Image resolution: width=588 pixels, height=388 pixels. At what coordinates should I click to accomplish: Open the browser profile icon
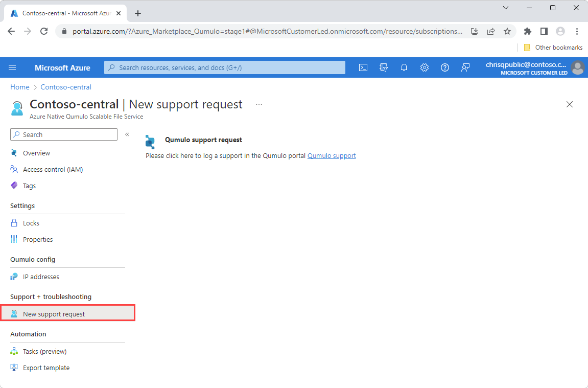(x=560, y=31)
